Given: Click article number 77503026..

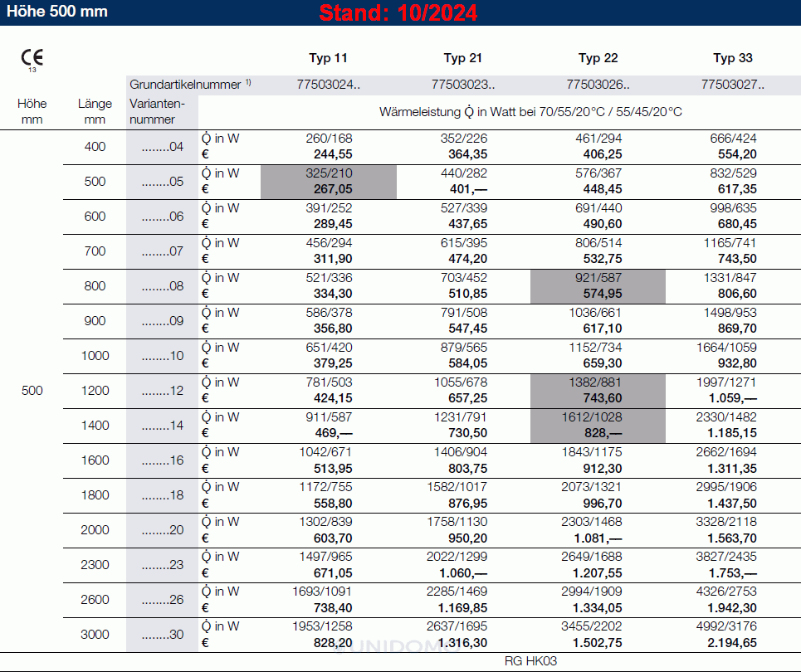Looking at the screenshot, I should (598, 84).
